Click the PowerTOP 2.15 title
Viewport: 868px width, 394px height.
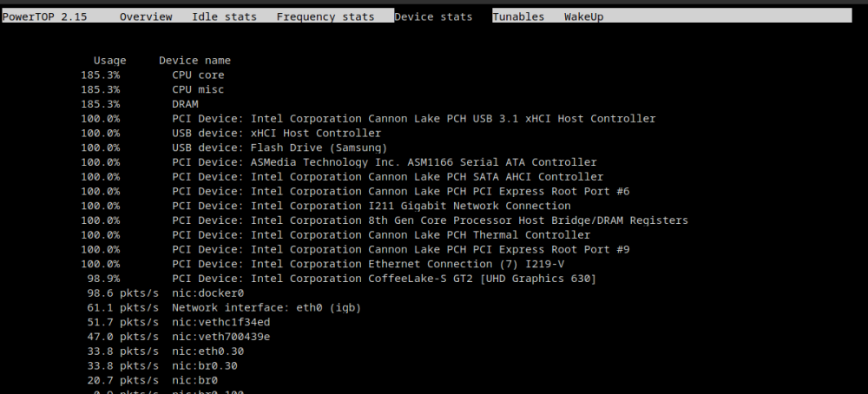pyautogui.click(x=45, y=16)
